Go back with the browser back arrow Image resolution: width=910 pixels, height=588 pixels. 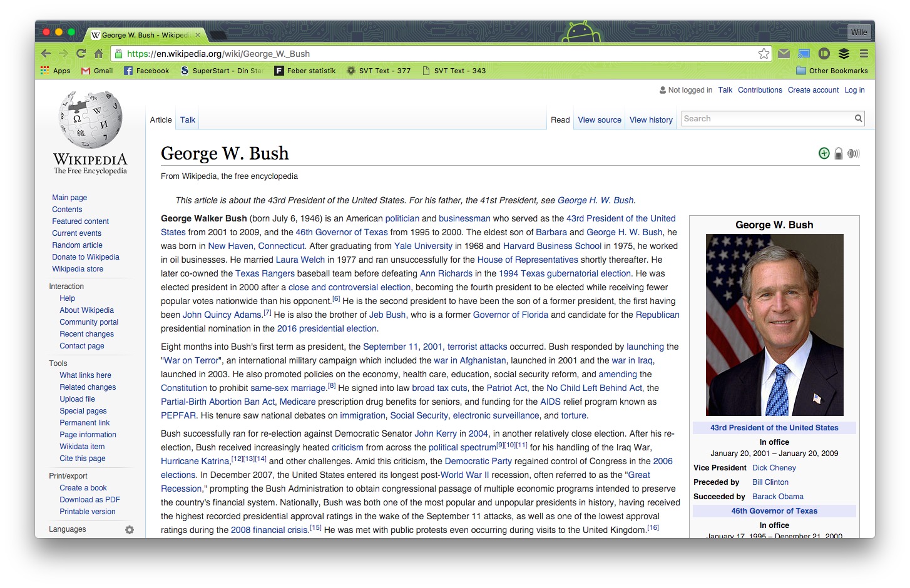(x=46, y=54)
